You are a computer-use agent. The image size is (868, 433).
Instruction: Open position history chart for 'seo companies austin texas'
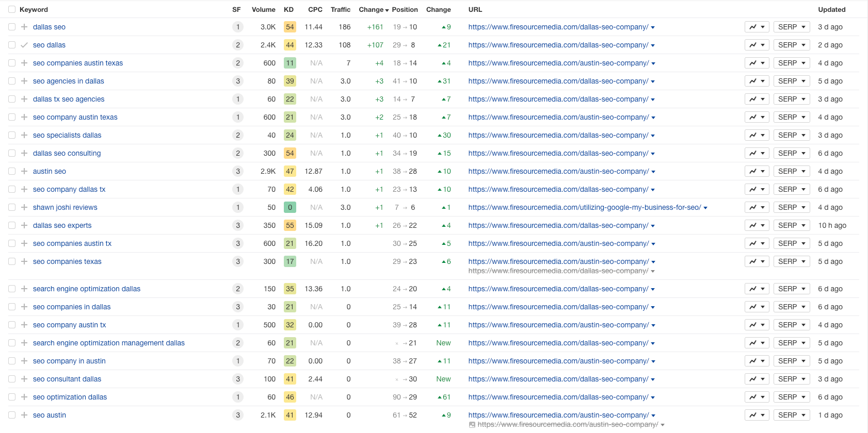coord(757,63)
